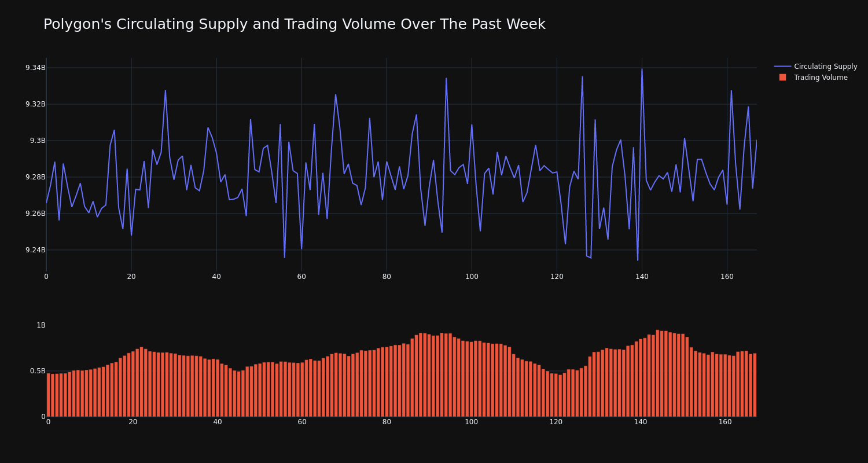
Task: Click x-axis label 140 under supply chart
Action: (x=642, y=277)
